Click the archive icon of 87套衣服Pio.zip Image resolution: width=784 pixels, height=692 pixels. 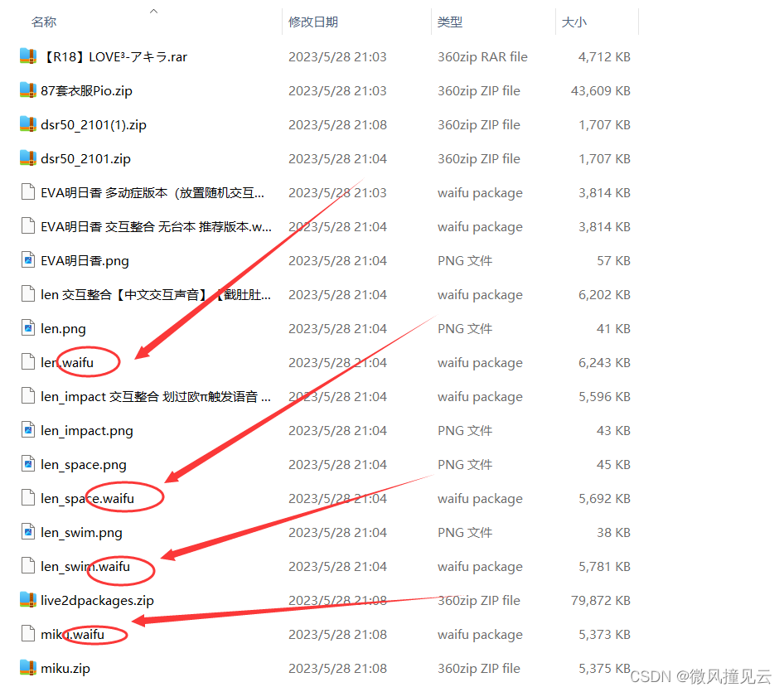point(28,90)
